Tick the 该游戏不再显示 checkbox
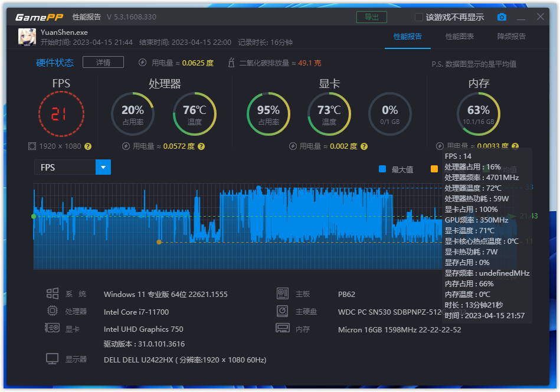This screenshot has height=392, width=560. (419, 17)
